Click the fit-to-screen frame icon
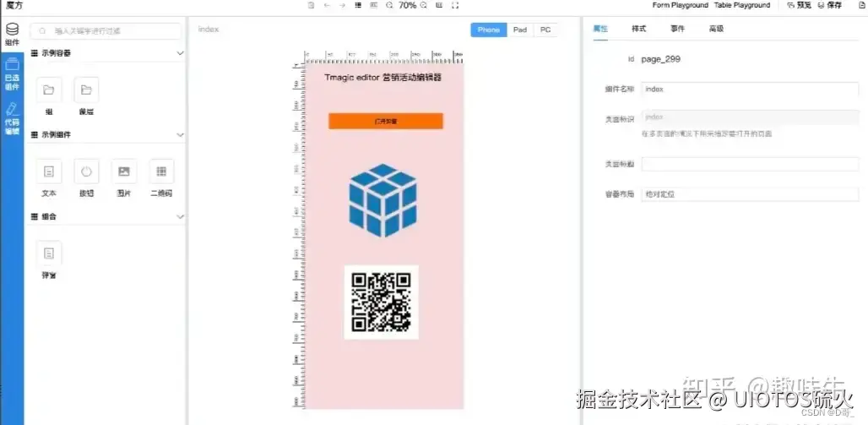868x425 pixels. tap(455, 6)
